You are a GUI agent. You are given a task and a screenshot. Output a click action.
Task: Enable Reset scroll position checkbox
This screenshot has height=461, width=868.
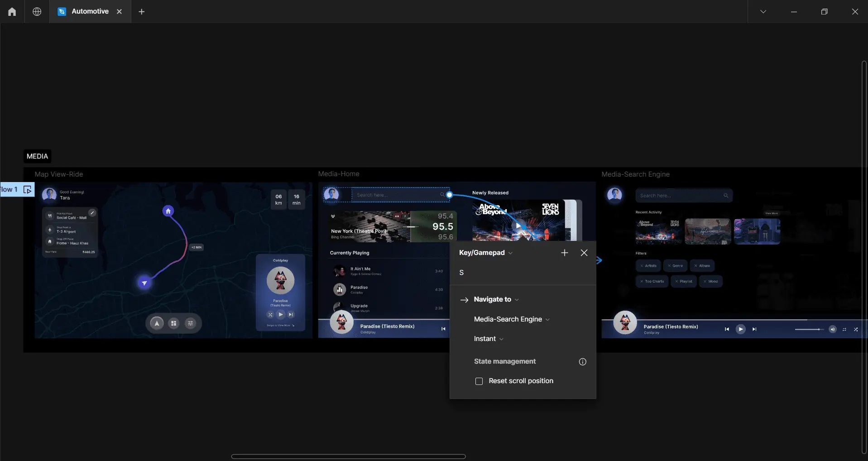[479, 381]
